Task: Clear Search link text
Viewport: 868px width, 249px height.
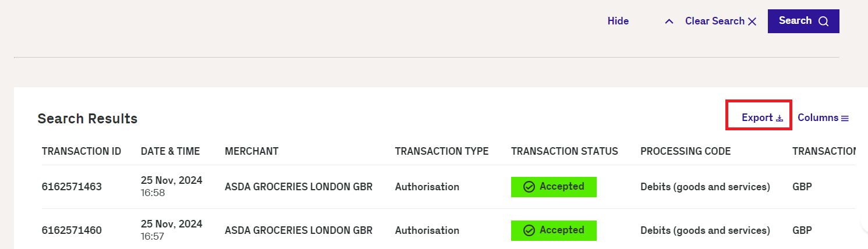Action: [715, 21]
